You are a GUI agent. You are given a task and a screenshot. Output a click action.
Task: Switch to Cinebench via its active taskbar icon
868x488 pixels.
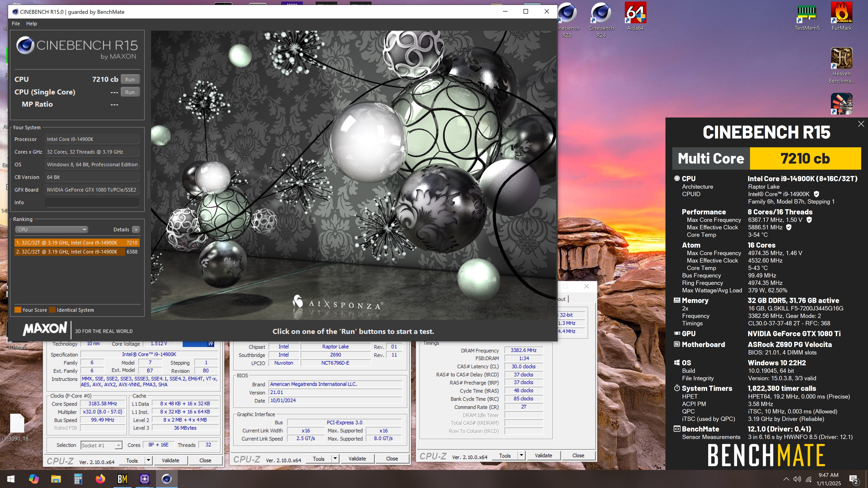pos(167,479)
